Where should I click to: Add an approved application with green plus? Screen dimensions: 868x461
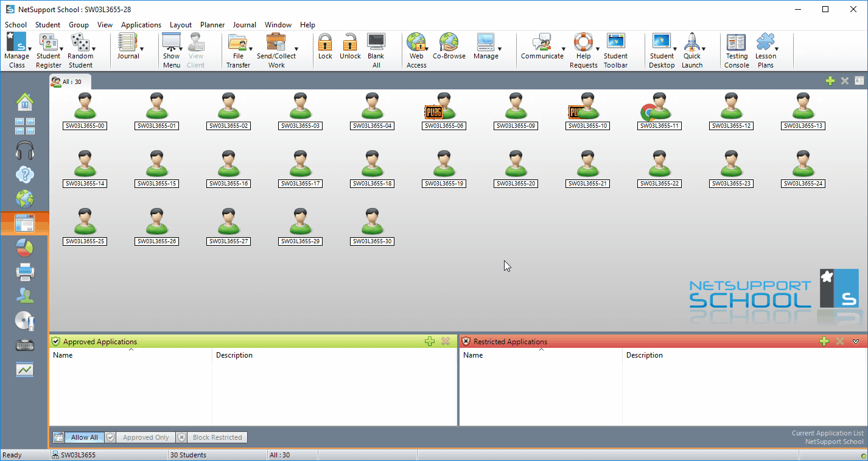point(430,342)
